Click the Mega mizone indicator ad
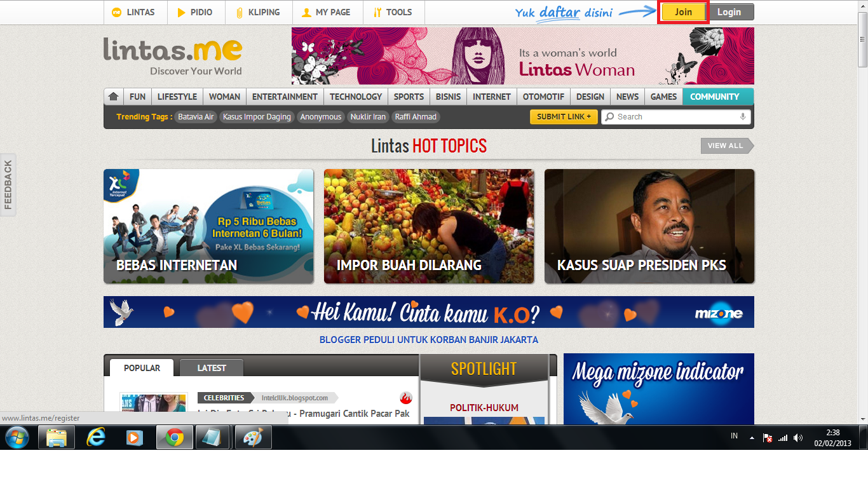Image resolution: width=868 pixels, height=488 pixels. click(659, 389)
